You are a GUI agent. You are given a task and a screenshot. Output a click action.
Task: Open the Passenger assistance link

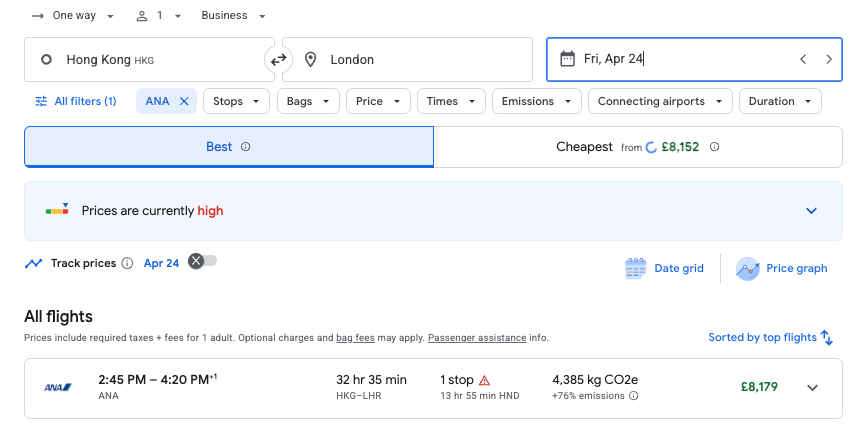(x=475, y=338)
